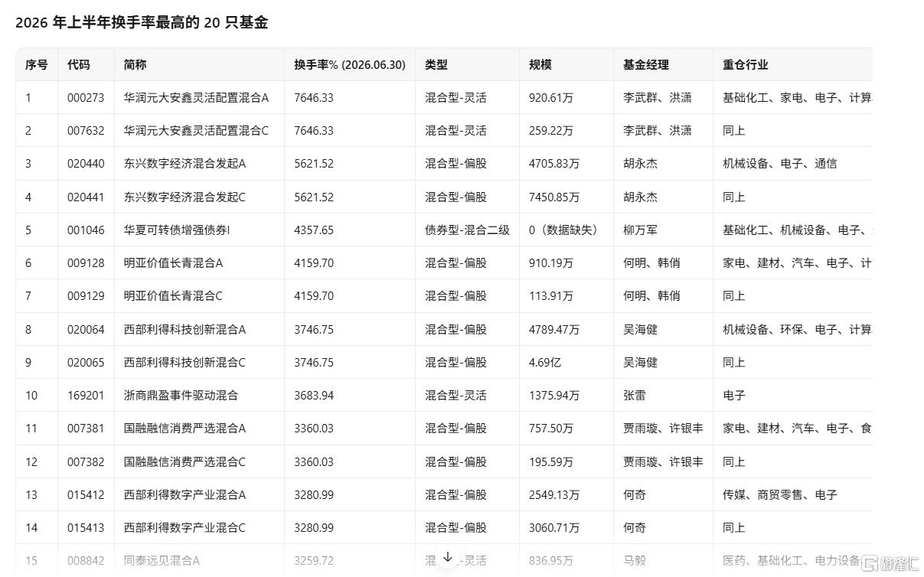Image resolution: width=924 pixels, height=577 pixels.
Task: Click the size value 113.91万
Action: pyautogui.click(x=551, y=296)
